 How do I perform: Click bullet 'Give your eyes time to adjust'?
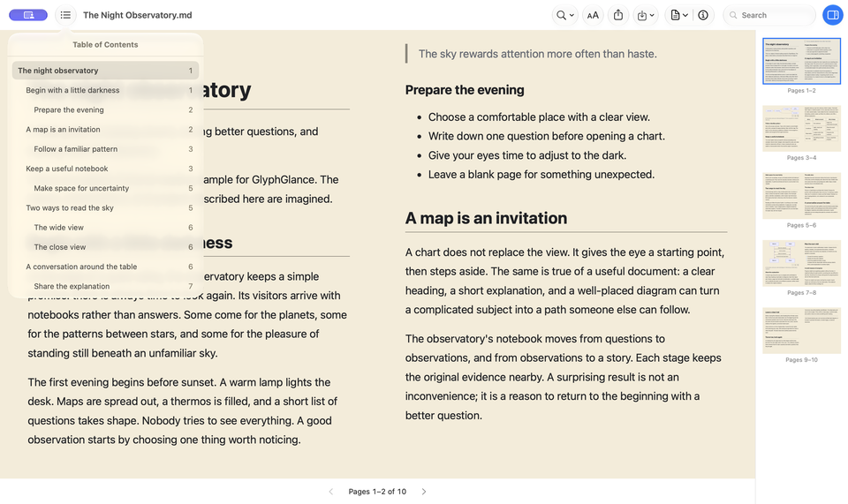point(527,155)
